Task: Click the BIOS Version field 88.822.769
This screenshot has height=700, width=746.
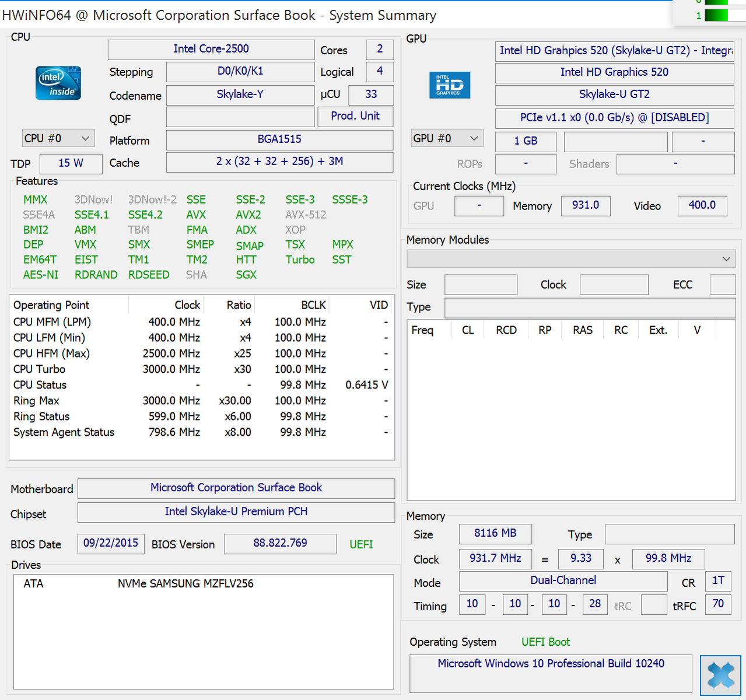Action: point(281,544)
